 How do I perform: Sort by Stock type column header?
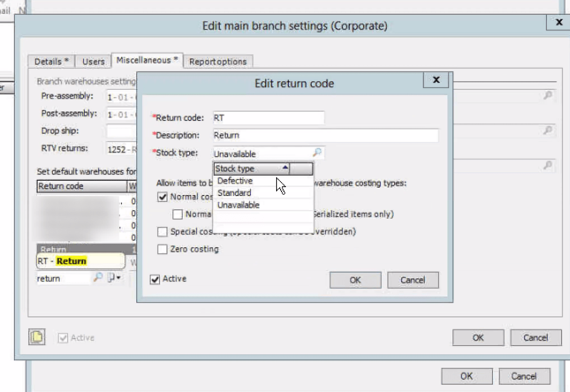click(x=251, y=168)
